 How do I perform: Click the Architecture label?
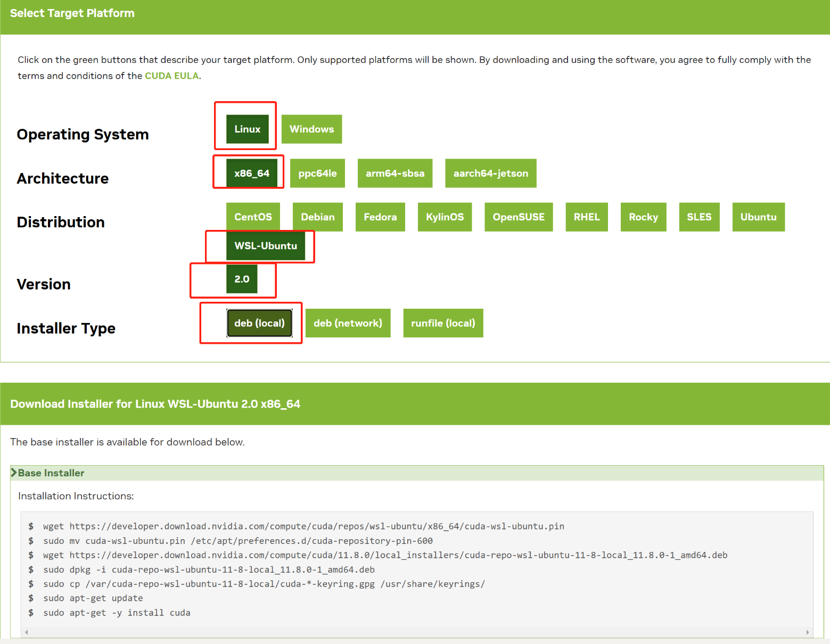click(x=63, y=178)
